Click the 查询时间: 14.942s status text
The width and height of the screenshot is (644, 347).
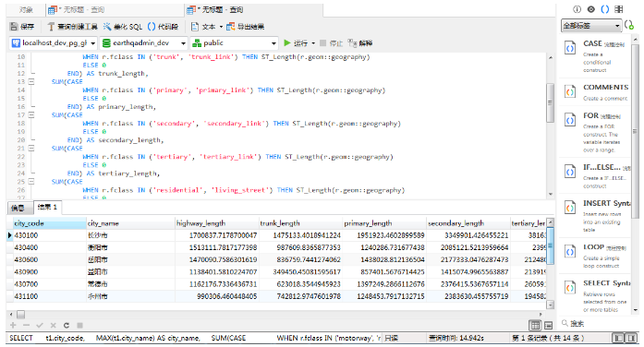(456, 338)
